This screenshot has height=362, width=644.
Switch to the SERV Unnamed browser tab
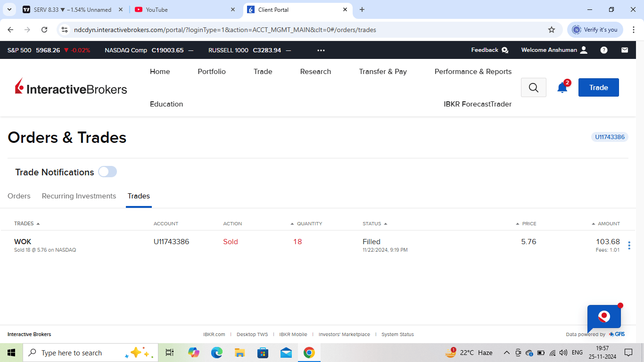73,9
